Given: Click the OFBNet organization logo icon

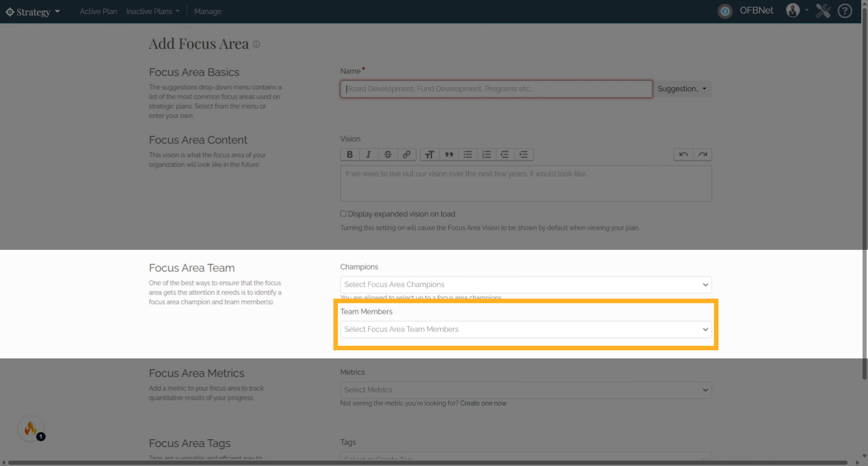Looking at the screenshot, I should tap(725, 11).
